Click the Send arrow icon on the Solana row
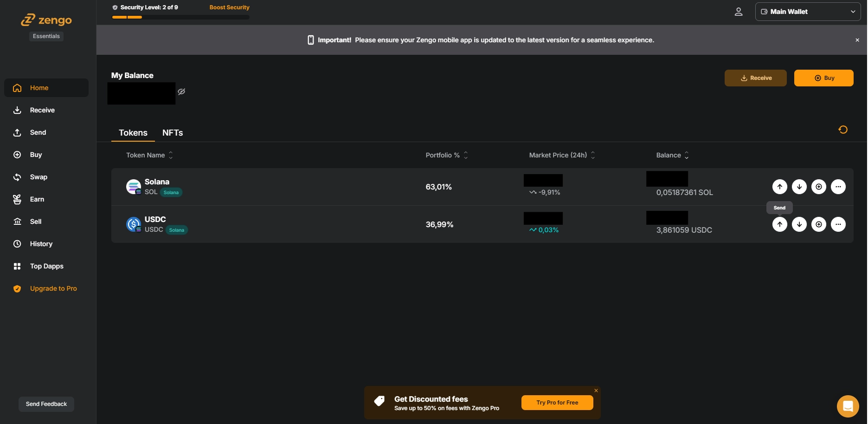This screenshot has width=868, height=424. [780, 187]
